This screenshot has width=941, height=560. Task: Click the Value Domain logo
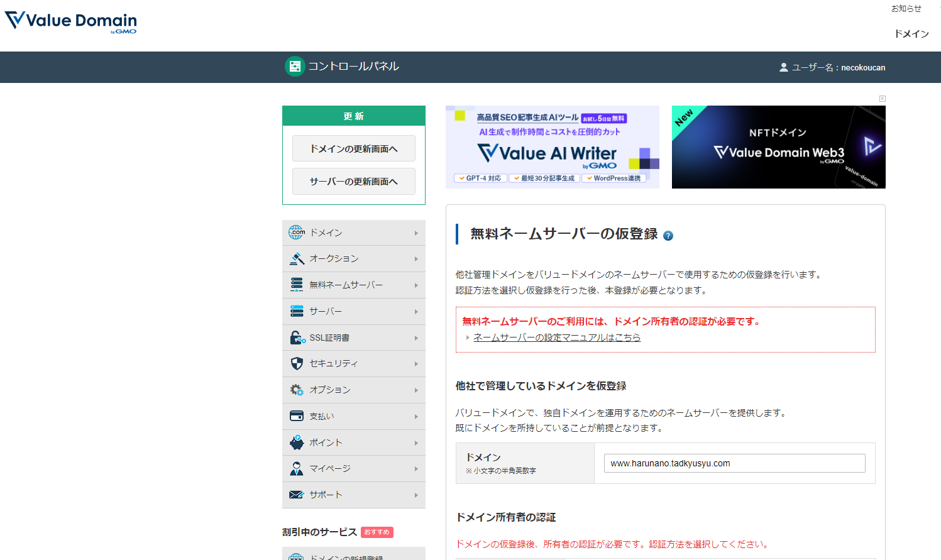click(70, 22)
